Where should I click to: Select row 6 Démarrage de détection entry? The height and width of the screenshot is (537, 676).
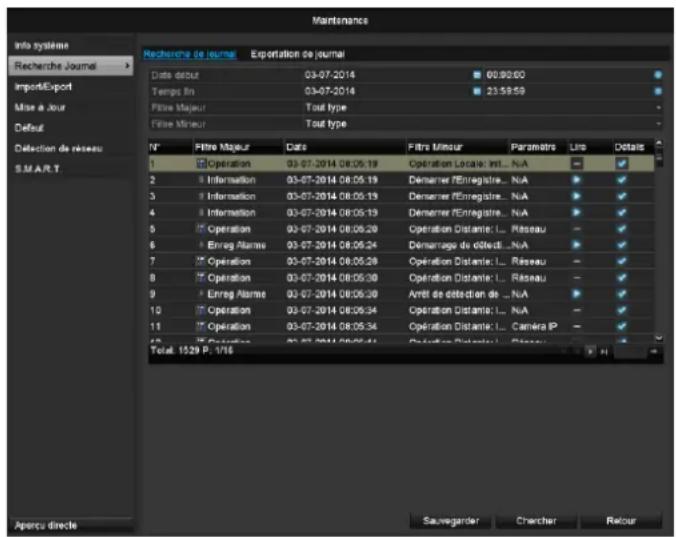(401, 245)
